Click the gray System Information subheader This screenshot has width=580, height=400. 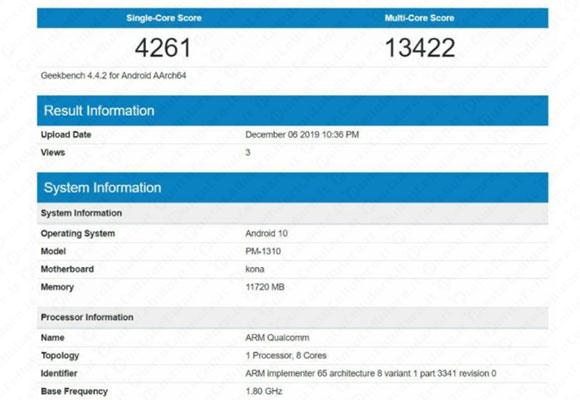pos(293,213)
